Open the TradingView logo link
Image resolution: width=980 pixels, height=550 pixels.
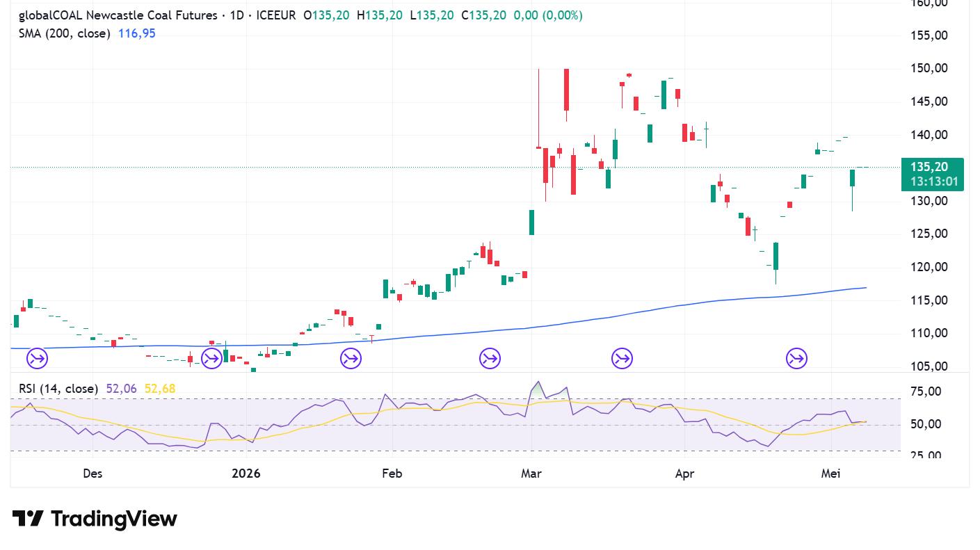coord(95,519)
